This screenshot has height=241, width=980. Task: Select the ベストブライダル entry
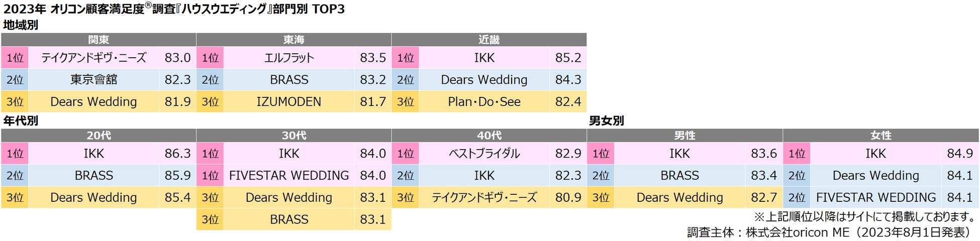pyautogui.click(x=484, y=154)
